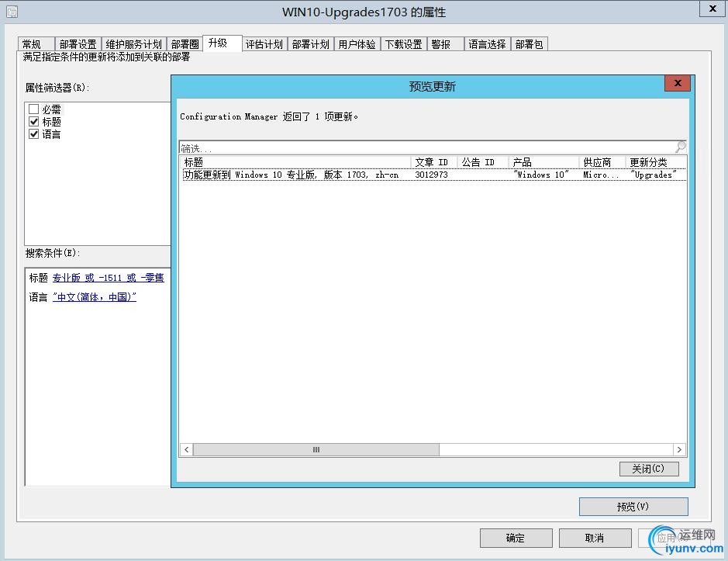Click the 预览(V) button
The height and width of the screenshot is (561, 728).
633,506
